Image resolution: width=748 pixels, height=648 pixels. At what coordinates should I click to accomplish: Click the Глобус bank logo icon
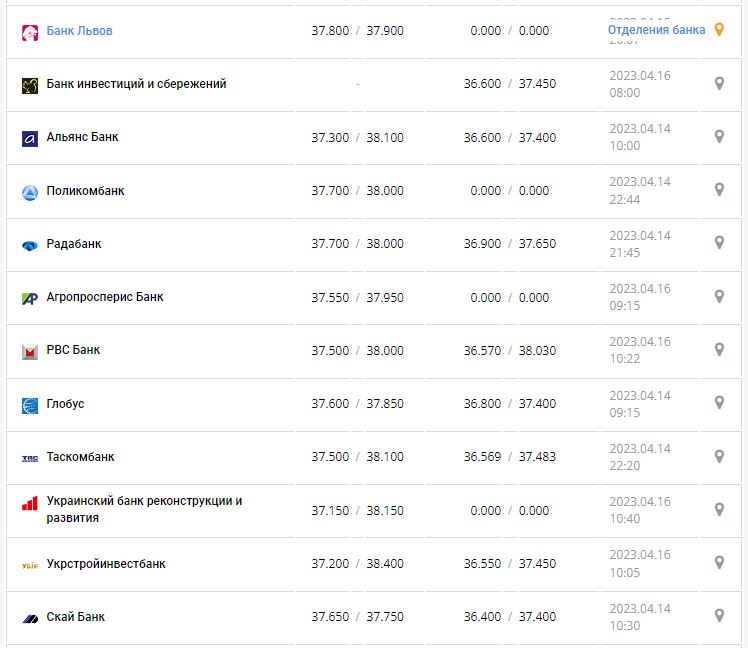pos(29,404)
